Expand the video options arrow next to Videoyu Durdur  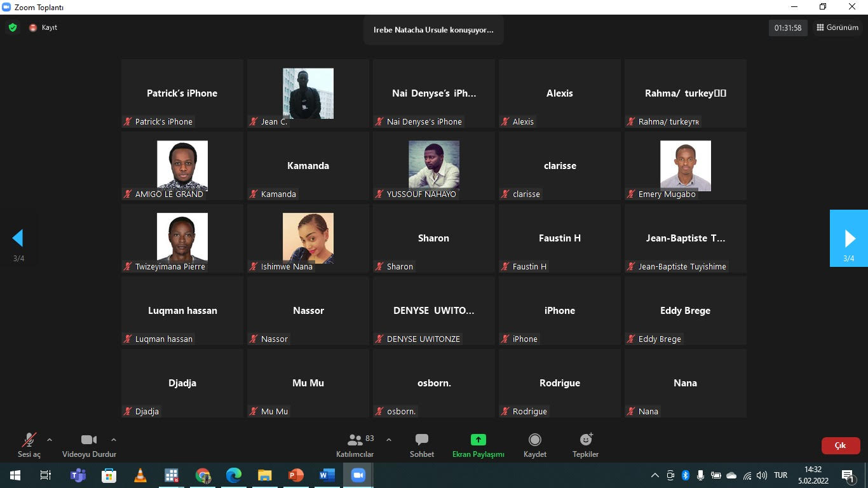coord(113,440)
